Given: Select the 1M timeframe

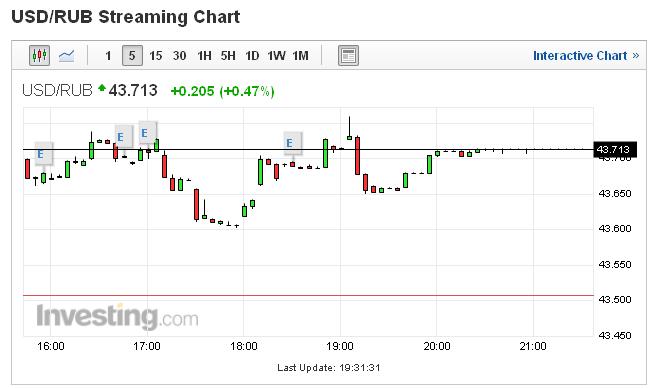Looking at the screenshot, I should point(300,55).
